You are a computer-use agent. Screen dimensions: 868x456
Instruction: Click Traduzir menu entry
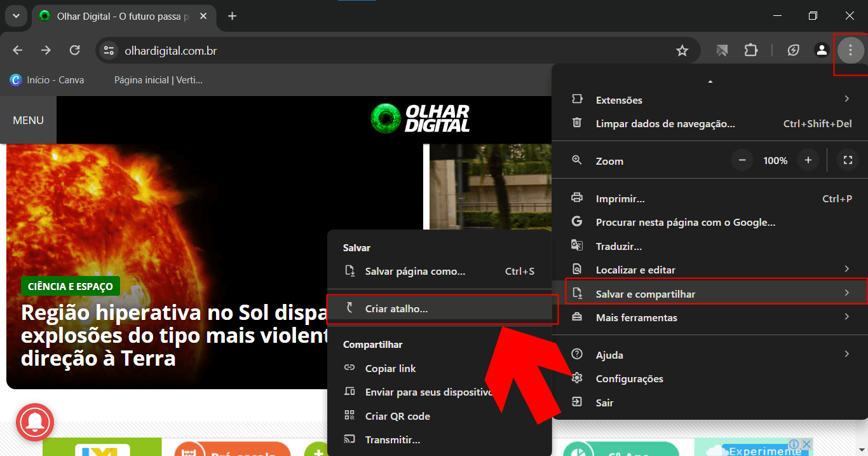pyautogui.click(x=710, y=246)
